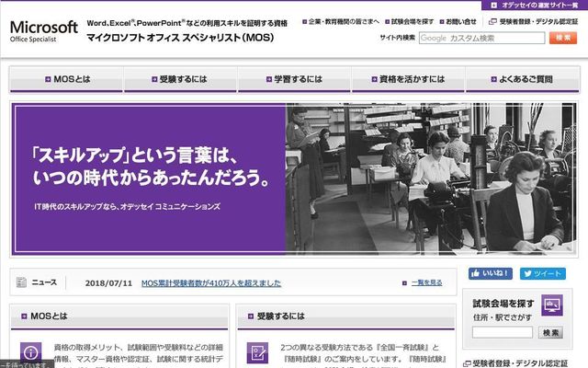The width and height of the screenshot is (588, 368).
Task: Click the サイト内検索 label
Action: tap(397, 38)
